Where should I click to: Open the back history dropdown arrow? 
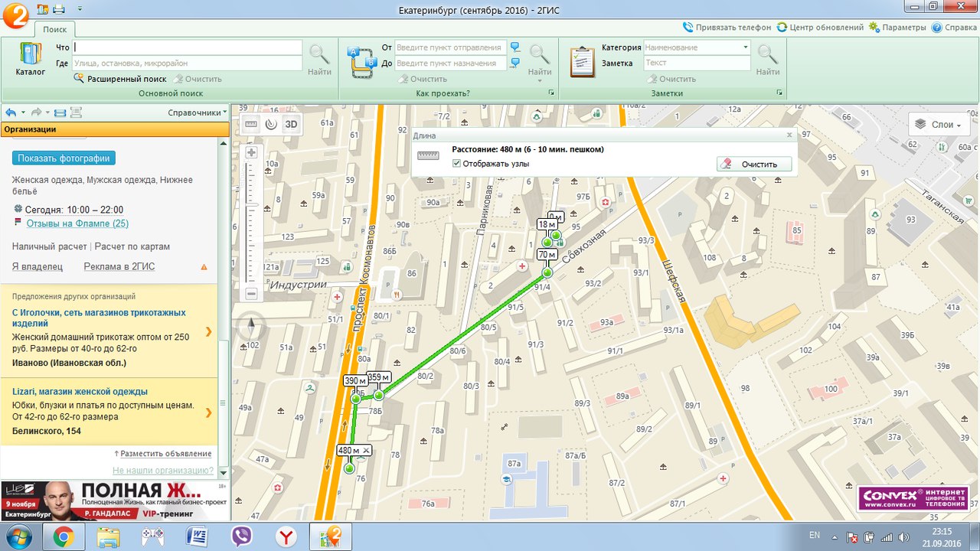coord(23,112)
